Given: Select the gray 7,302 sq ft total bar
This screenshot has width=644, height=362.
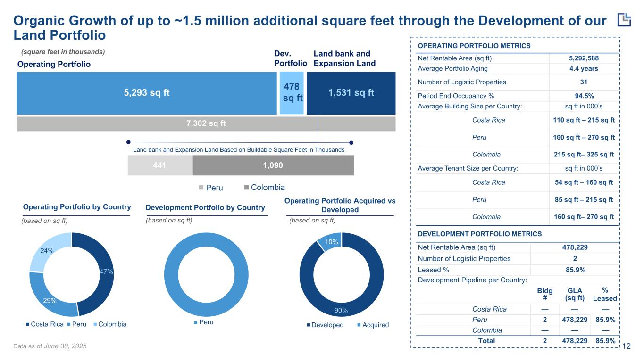Looking at the screenshot, I should [x=206, y=124].
